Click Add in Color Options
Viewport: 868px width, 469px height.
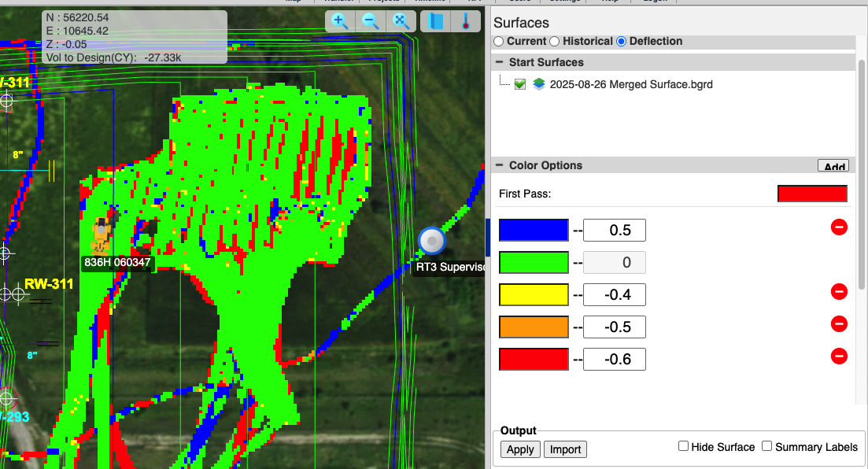point(834,166)
